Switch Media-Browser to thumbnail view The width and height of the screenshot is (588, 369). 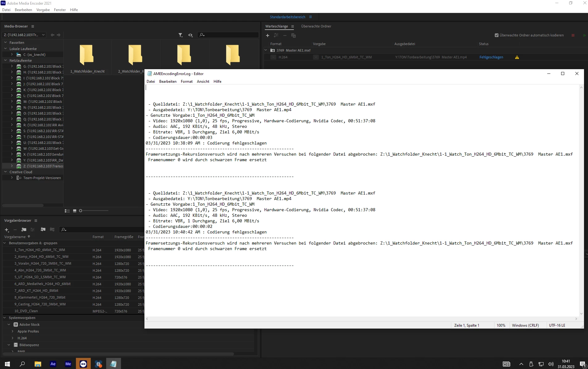coord(75,211)
